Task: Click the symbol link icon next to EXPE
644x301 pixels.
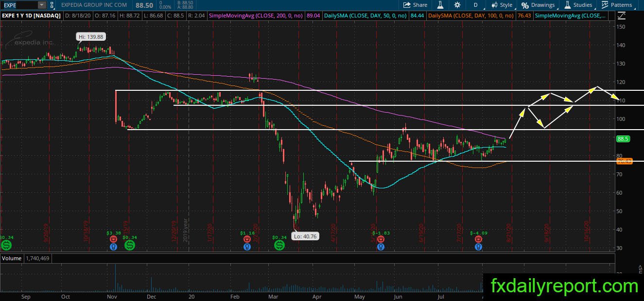Action: tap(52, 5)
